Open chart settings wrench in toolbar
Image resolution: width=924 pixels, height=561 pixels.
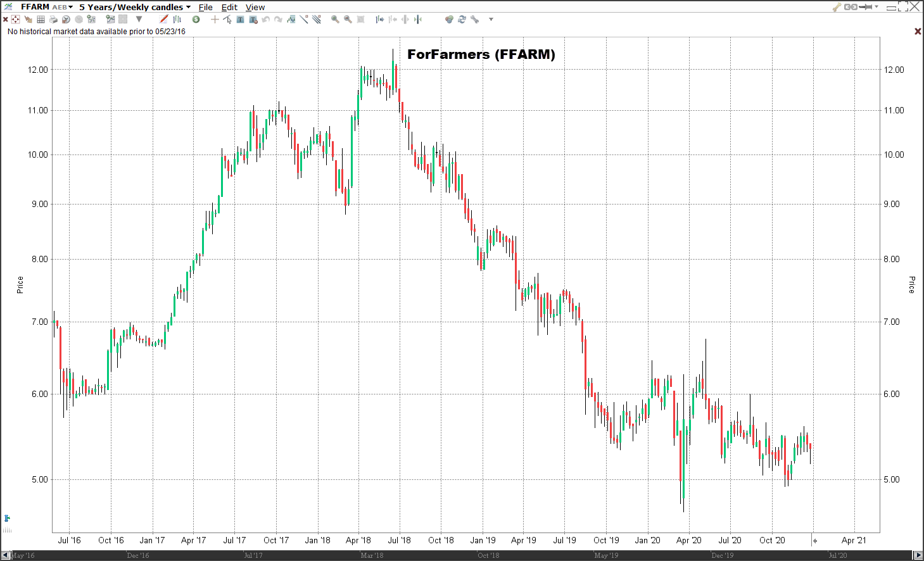point(474,20)
